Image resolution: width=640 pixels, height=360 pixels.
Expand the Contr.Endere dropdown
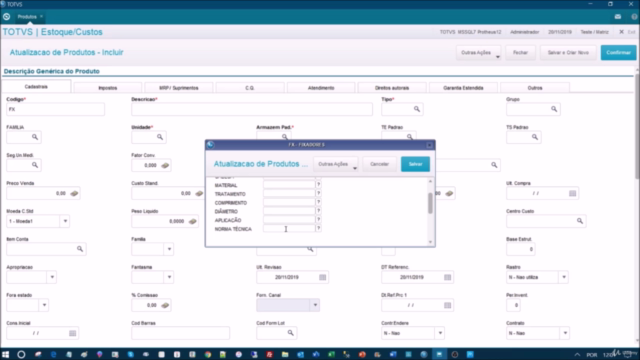click(440, 333)
